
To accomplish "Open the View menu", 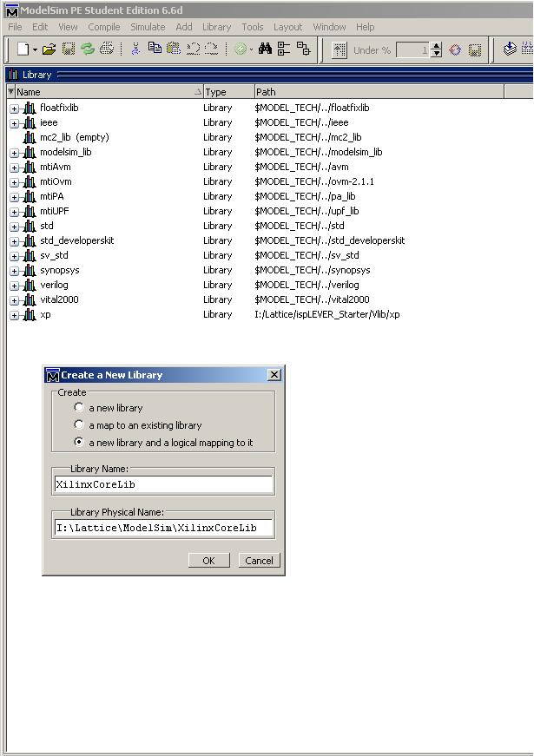I will coord(68,27).
